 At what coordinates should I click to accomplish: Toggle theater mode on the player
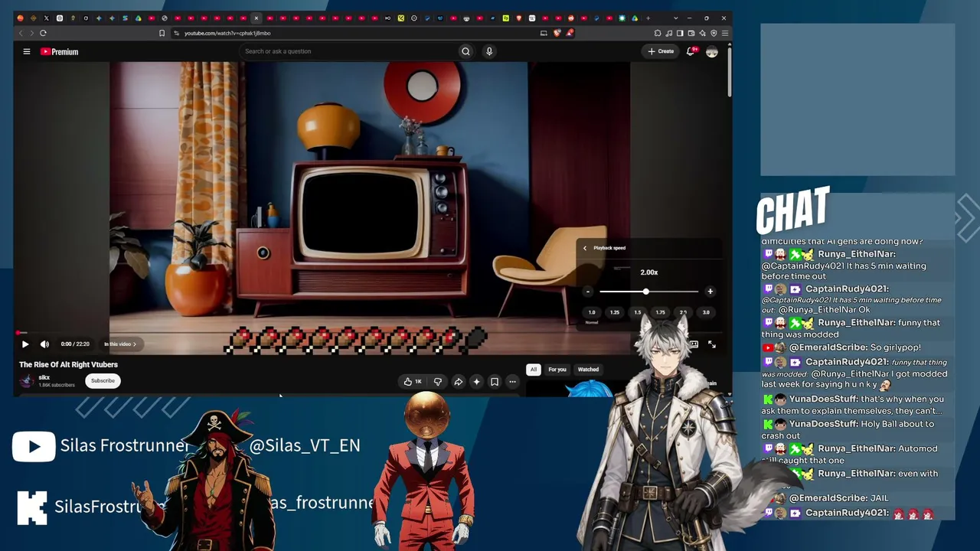point(694,344)
